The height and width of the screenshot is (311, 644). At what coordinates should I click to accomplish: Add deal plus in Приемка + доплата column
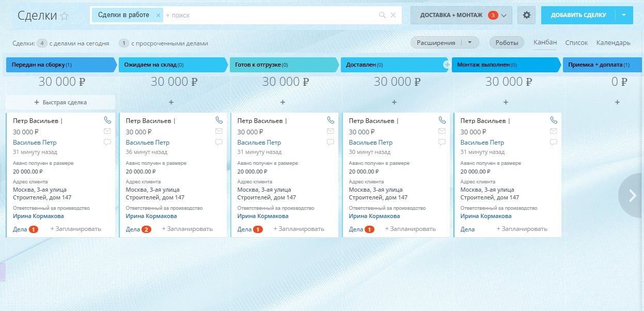[x=617, y=102]
